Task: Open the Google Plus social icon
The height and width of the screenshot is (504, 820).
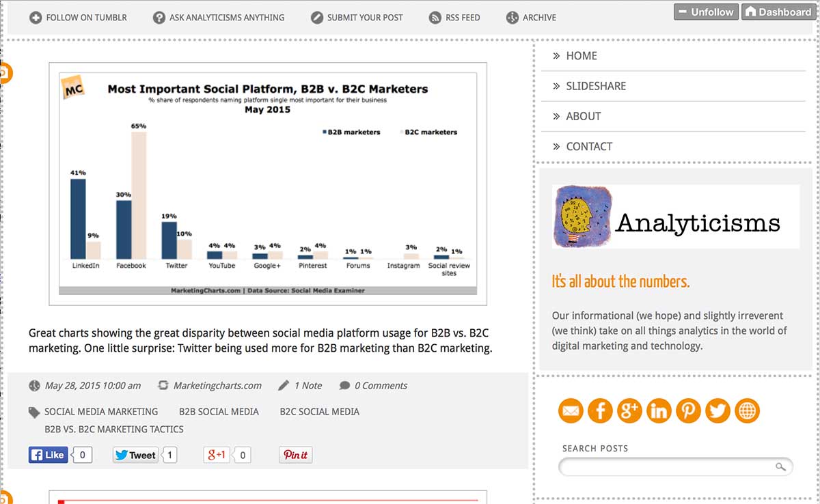Action: 629,410
